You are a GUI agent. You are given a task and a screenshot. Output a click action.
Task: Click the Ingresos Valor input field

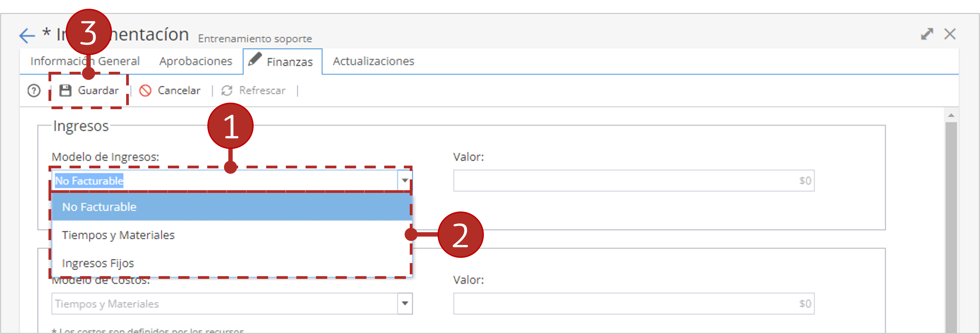click(x=634, y=181)
